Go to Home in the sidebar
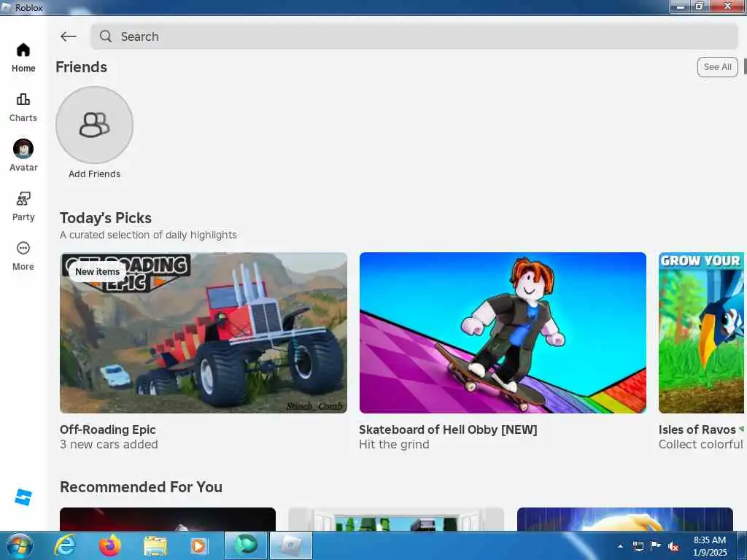The height and width of the screenshot is (560, 747). pyautogui.click(x=23, y=58)
